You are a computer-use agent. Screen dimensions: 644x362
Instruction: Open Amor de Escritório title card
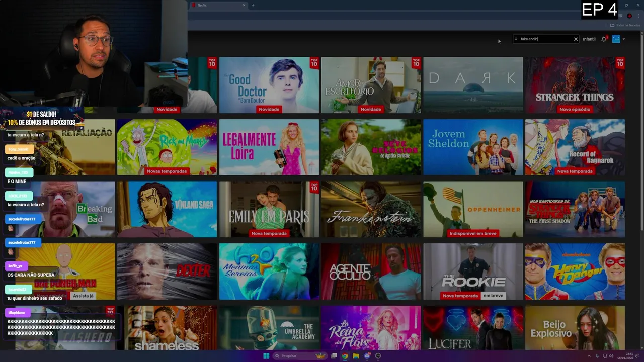click(x=371, y=85)
